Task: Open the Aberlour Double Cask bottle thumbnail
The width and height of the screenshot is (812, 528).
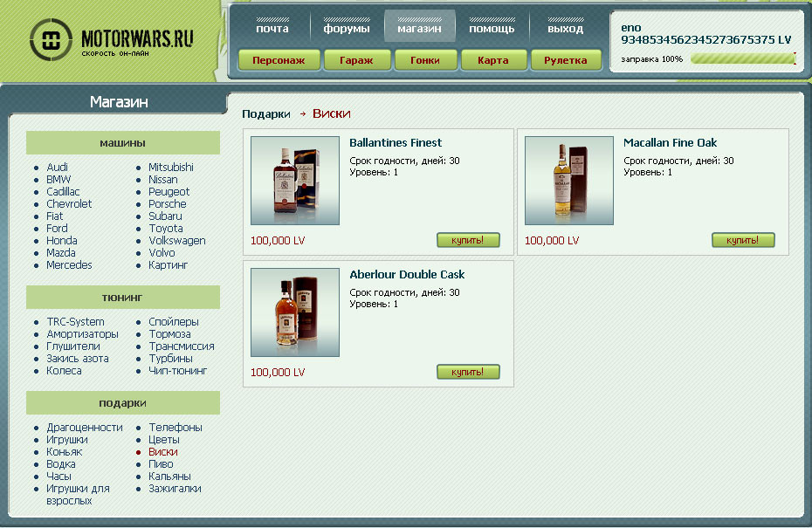Action: point(295,312)
